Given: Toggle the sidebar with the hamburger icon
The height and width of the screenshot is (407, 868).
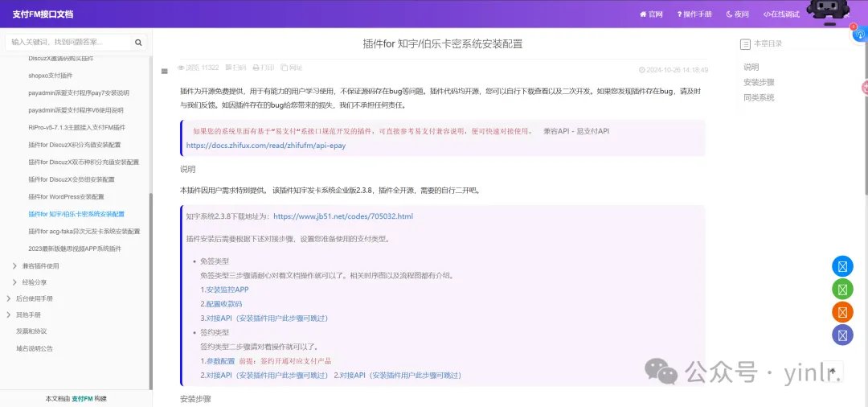Looking at the screenshot, I should (165, 71).
